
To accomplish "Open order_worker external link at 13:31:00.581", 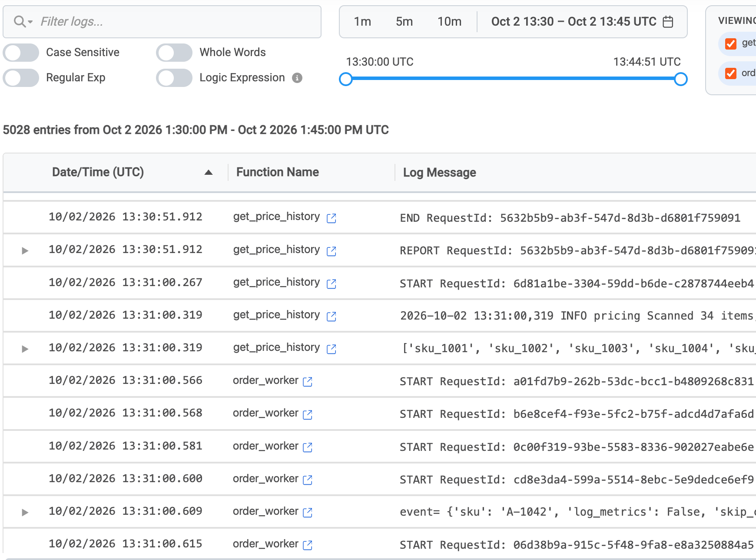I will point(307,447).
